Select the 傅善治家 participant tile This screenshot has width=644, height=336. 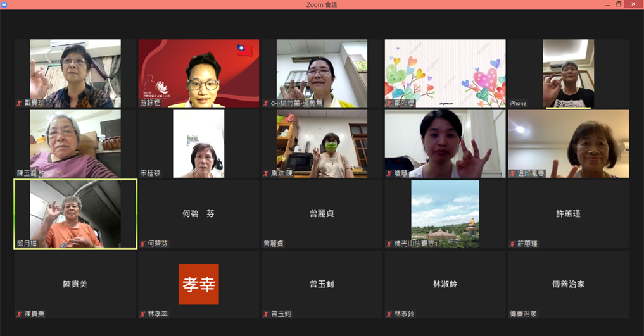click(568, 284)
